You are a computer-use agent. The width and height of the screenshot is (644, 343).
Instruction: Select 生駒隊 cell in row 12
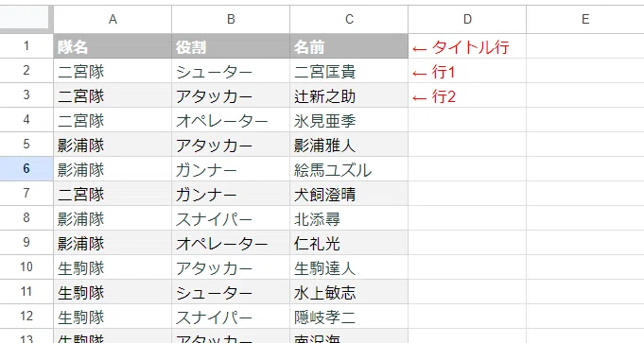pos(113,317)
